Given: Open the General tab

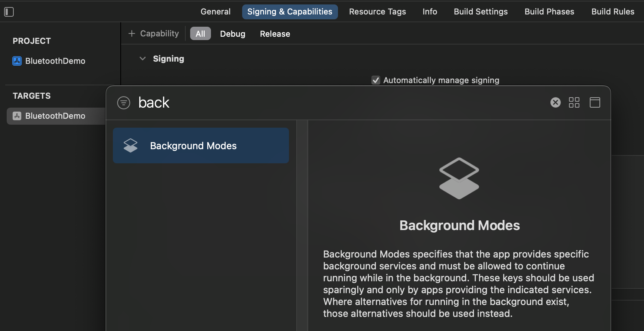Looking at the screenshot, I should (x=215, y=12).
